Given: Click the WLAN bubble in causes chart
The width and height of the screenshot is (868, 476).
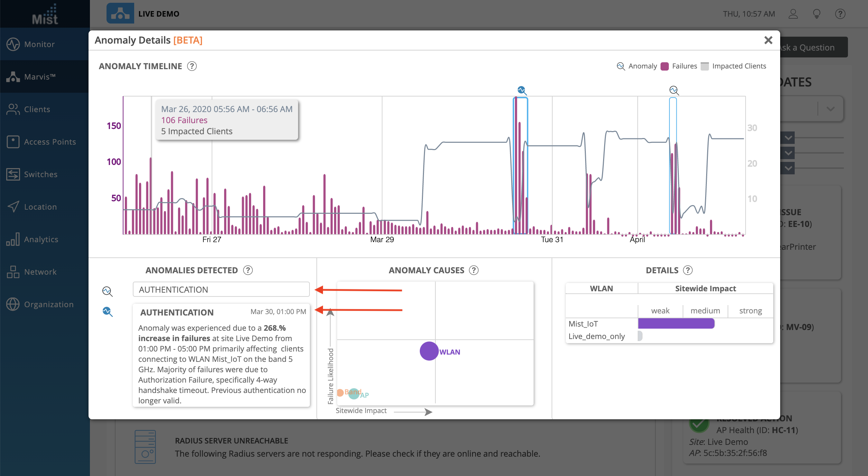Looking at the screenshot, I should click(429, 351).
